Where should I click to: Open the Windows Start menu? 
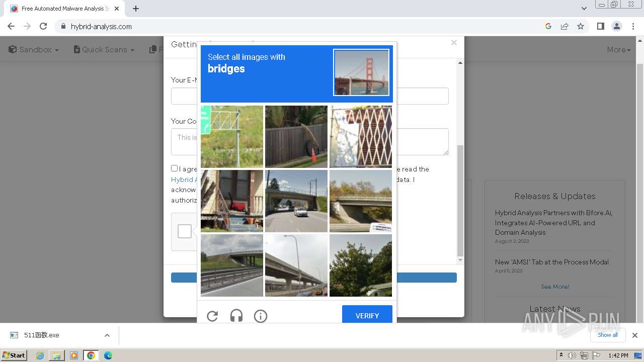[x=14, y=355]
